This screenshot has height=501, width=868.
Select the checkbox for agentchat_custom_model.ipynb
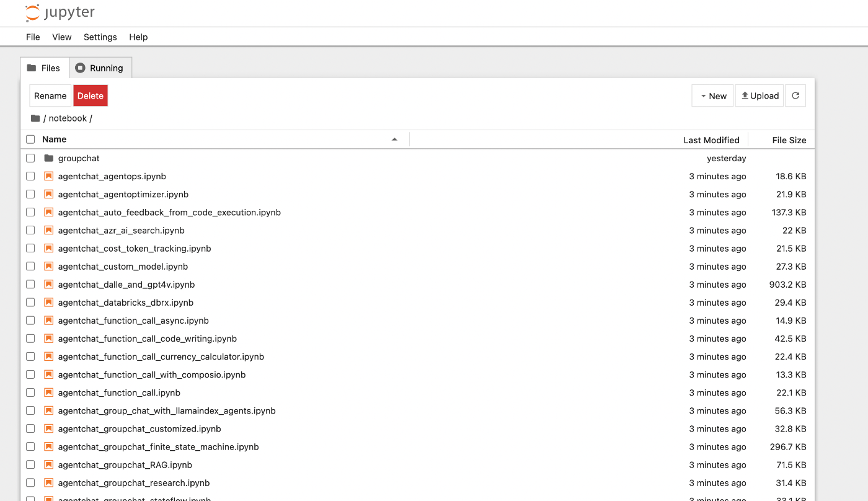30,266
